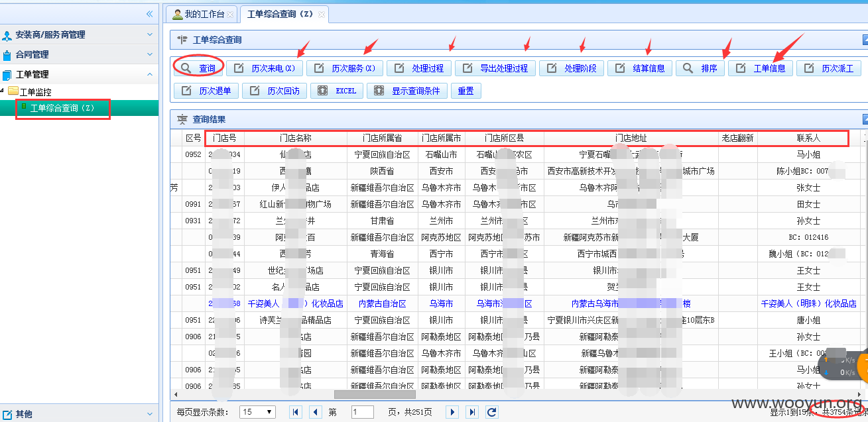The width and height of the screenshot is (868, 422).
Task: Click contact 田女士 cell
Action: pos(808,204)
